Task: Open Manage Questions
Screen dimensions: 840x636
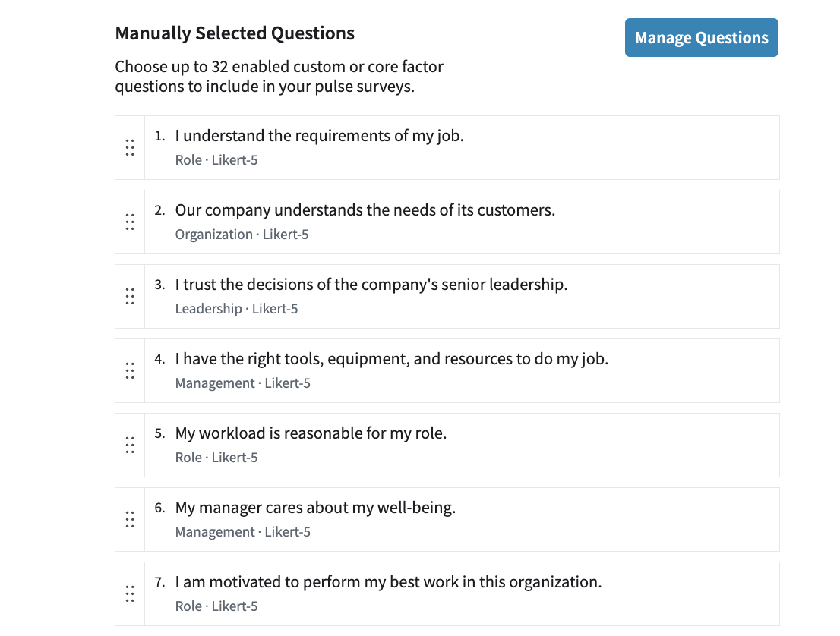Action: tap(701, 38)
